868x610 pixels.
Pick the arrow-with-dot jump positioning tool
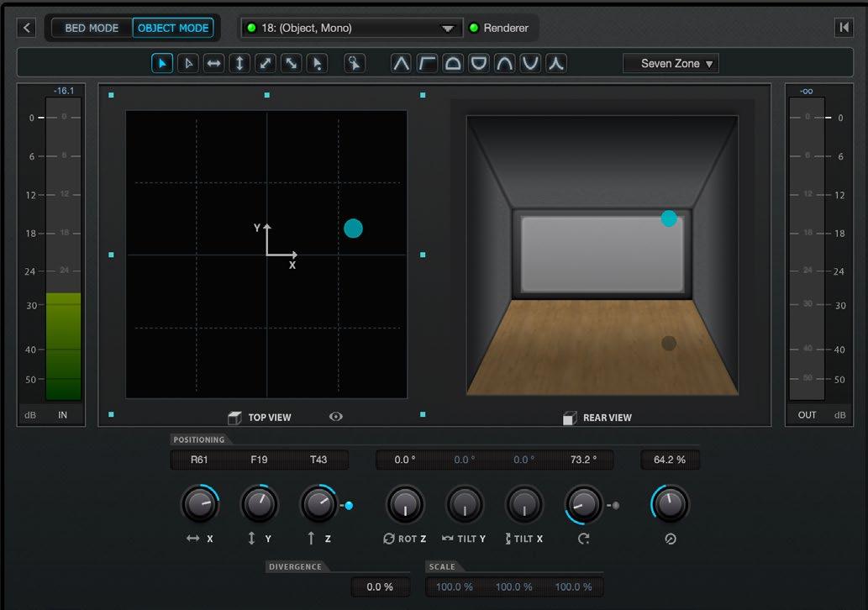point(317,64)
